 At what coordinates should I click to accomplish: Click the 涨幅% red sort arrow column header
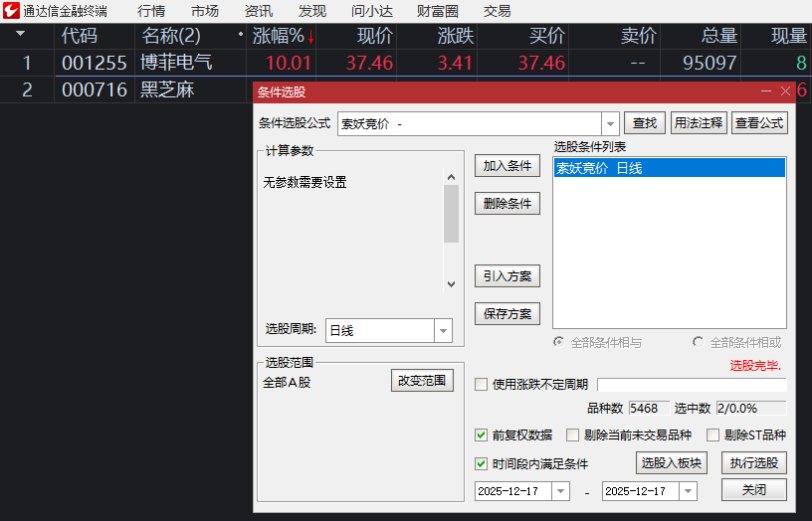pos(284,37)
